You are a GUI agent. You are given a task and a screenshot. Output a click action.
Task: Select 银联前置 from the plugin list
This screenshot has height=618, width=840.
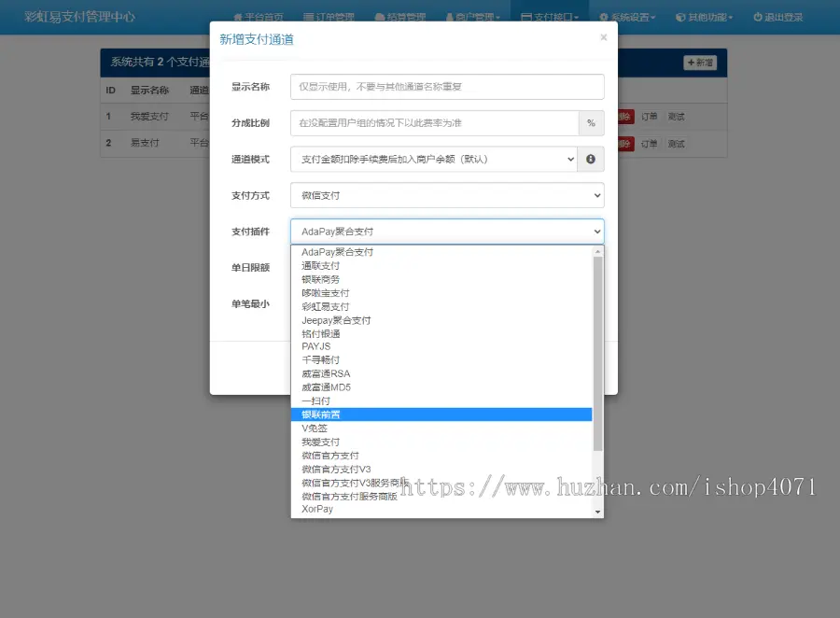[x=441, y=414]
